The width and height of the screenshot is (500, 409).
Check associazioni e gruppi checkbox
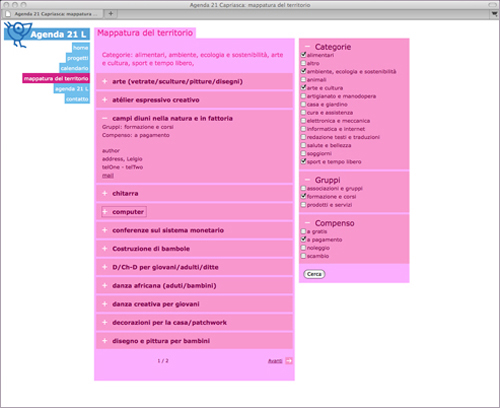click(x=303, y=188)
